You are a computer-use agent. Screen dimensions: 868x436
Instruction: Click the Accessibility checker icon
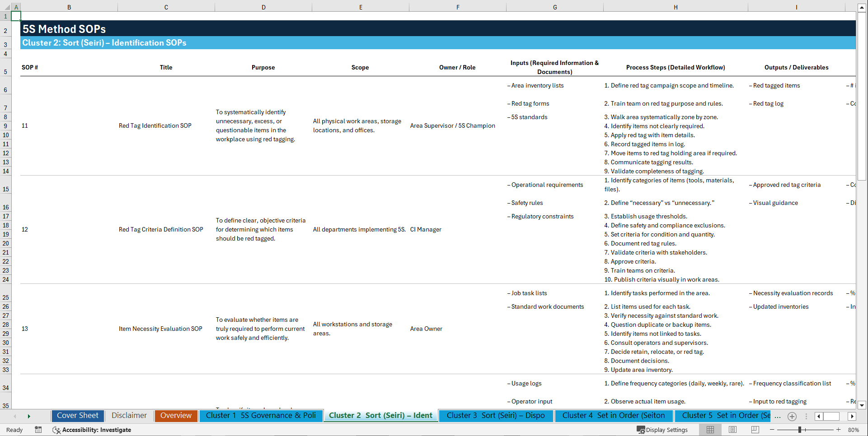(x=56, y=430)
